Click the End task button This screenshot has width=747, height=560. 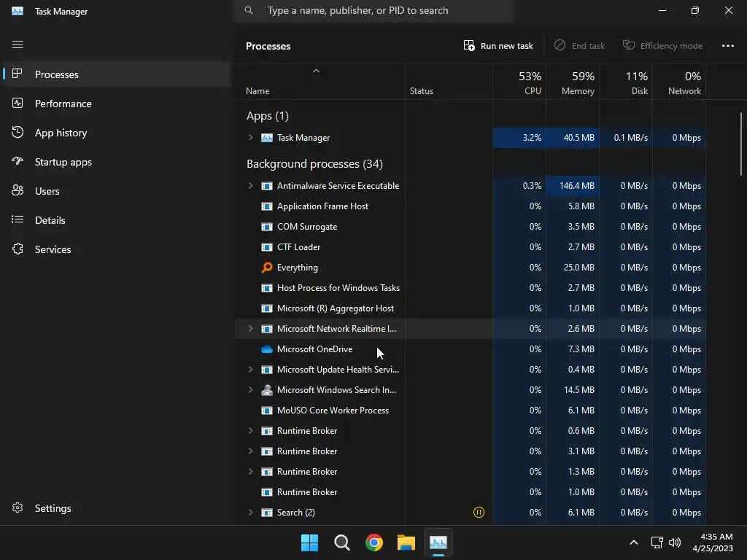[x=579, y=46]
